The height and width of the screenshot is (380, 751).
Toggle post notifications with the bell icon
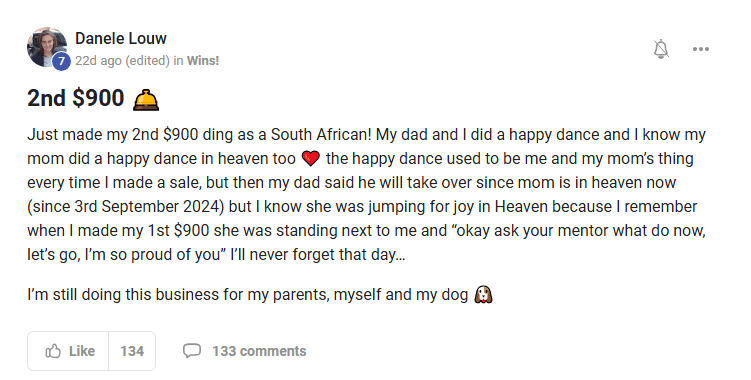[661, 49]
